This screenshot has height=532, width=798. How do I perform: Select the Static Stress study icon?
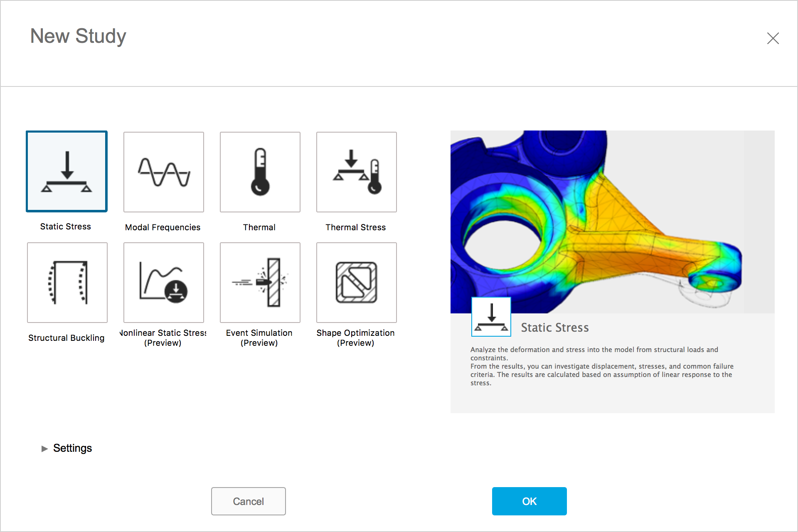click(67, 172)
